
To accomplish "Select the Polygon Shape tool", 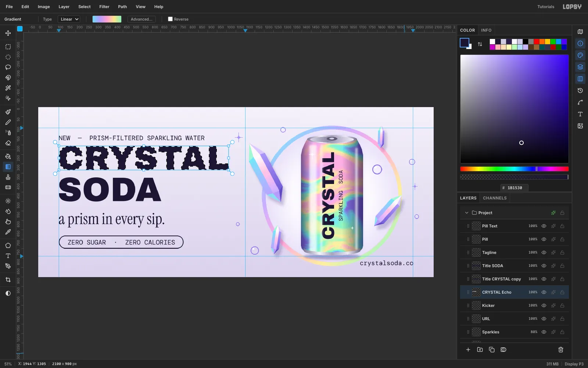I will [8, 245].
